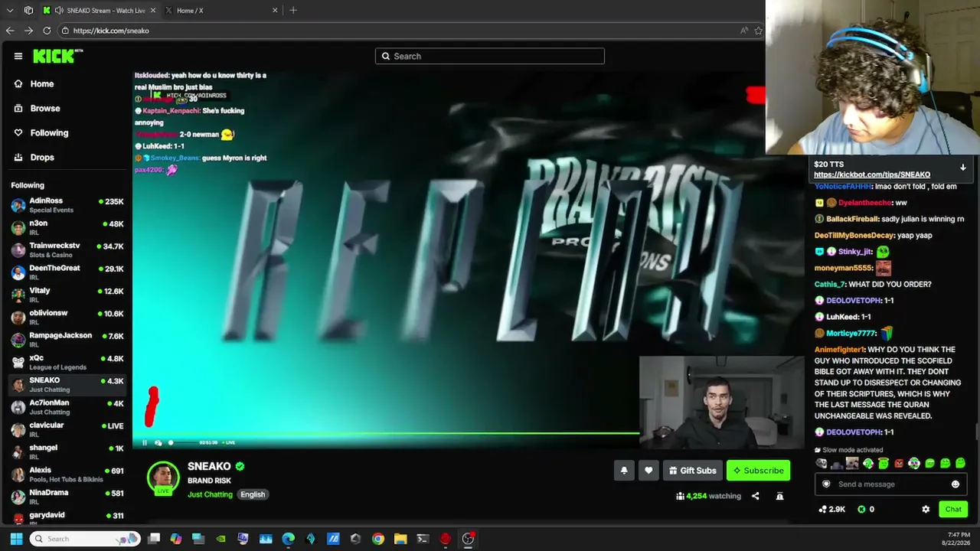Favorite this page with the star icon
Image resolution: width=980 pixels, height=551 pixels.
tap(758, 31)
